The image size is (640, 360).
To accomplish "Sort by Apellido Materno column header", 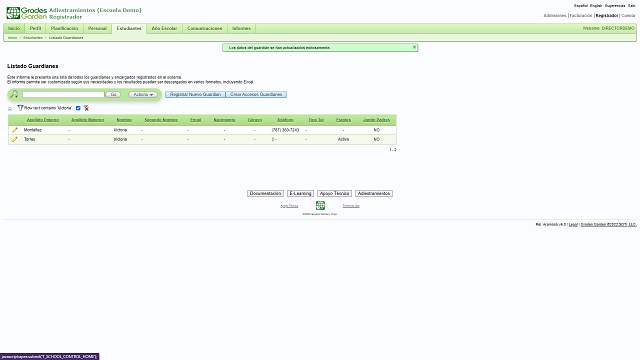I will click(87, 120).
